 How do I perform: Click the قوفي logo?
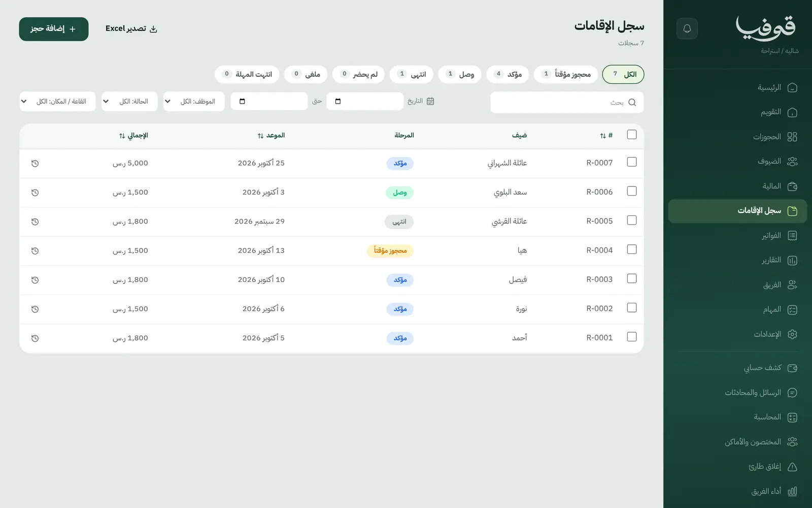tap(766, 28)
